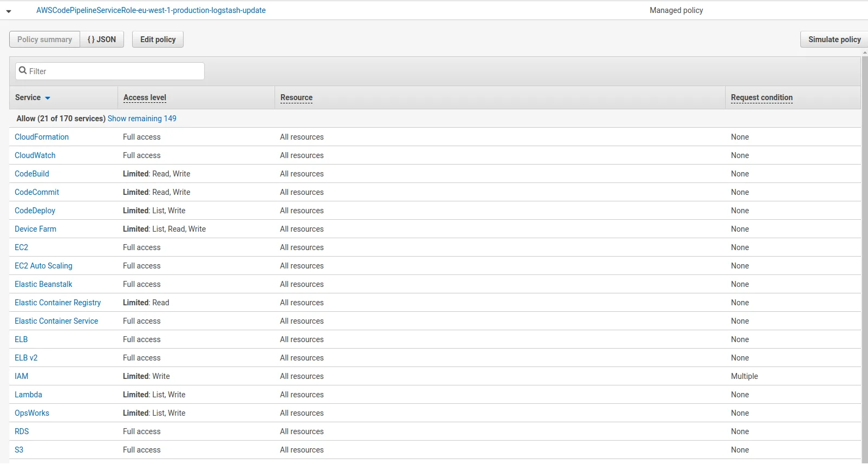This screenshot has width=868, height=465.
Task: Open the logstash-update policy name link
Action: pos(151,10)
